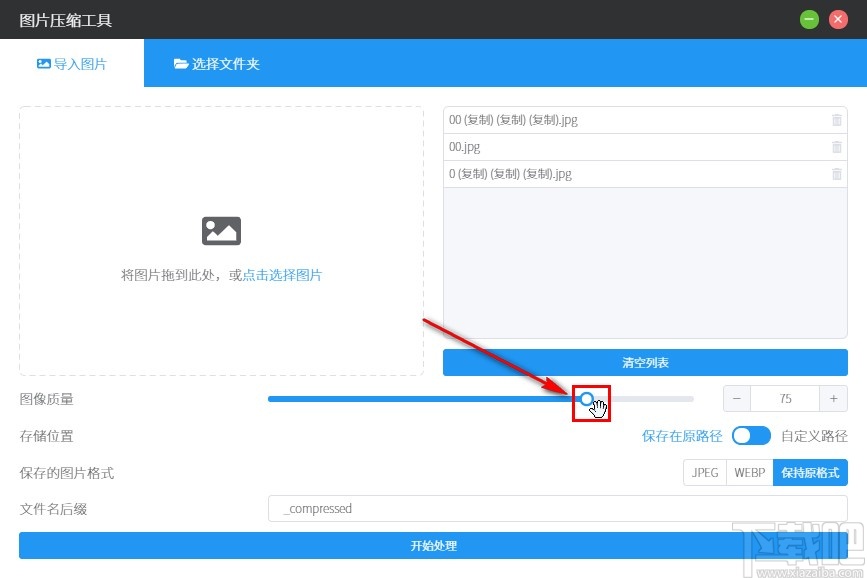Image resolution: width=867 pixels, height=578 pixels.
Task: Select the WEBP output format
Action: tap(749, 472)
